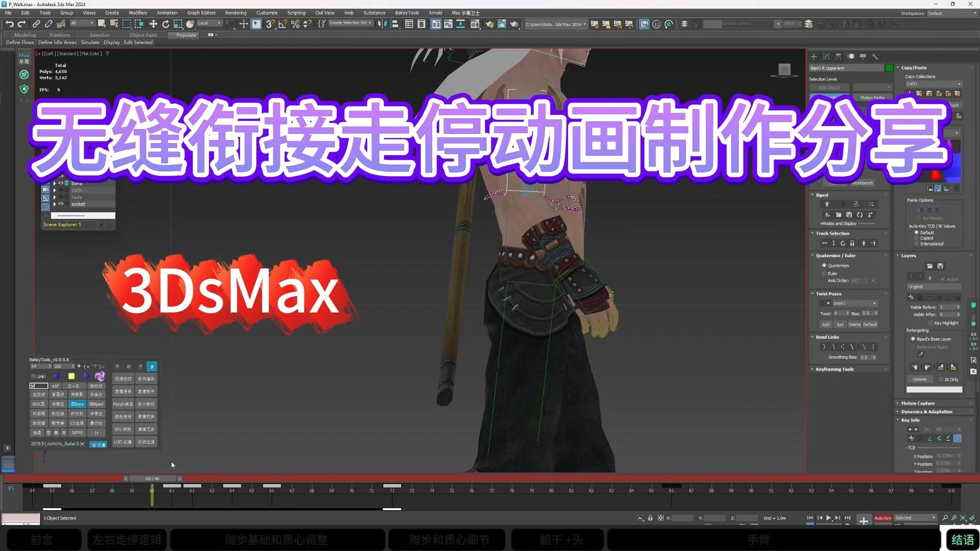Image resolution: width=980 pixels, height=551 pixels.
Task: Open the Col01 copy collections dropdown
Action: pos(933,84)
